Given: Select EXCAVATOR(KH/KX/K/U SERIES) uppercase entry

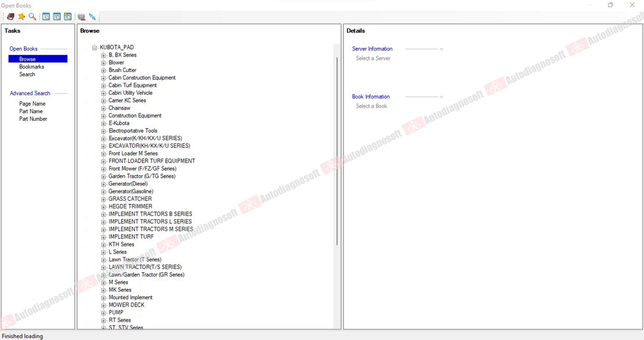Looking at the screenshot, I should [150, 146].
